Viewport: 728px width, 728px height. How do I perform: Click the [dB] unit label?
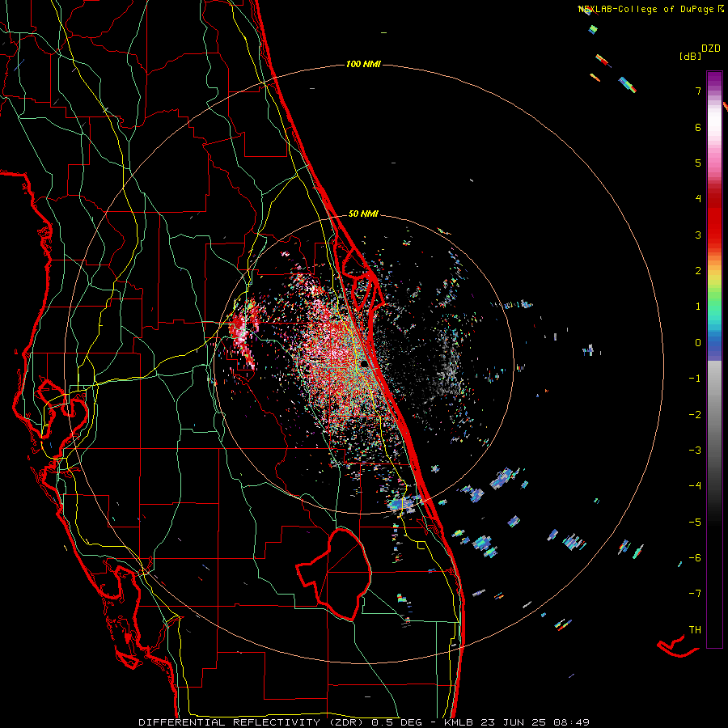coord(690,56)
